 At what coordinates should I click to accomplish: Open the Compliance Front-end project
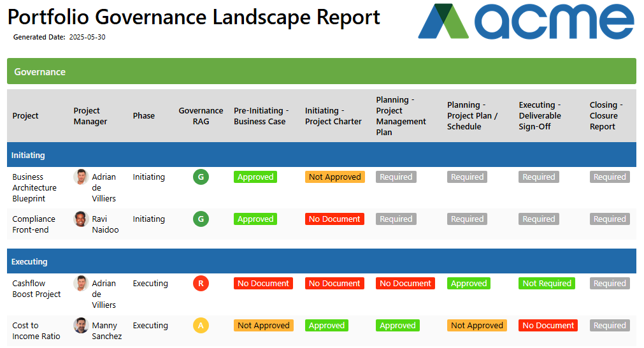point(34,224)
